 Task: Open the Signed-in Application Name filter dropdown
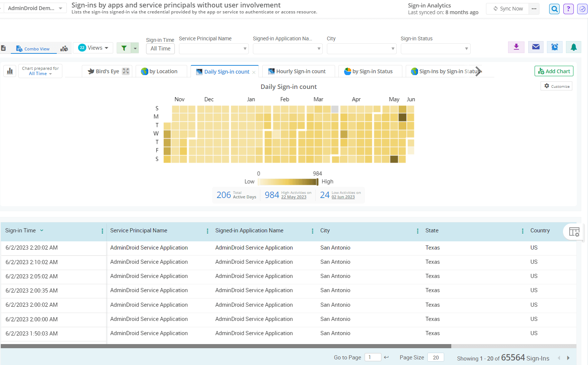pos(288,49)
